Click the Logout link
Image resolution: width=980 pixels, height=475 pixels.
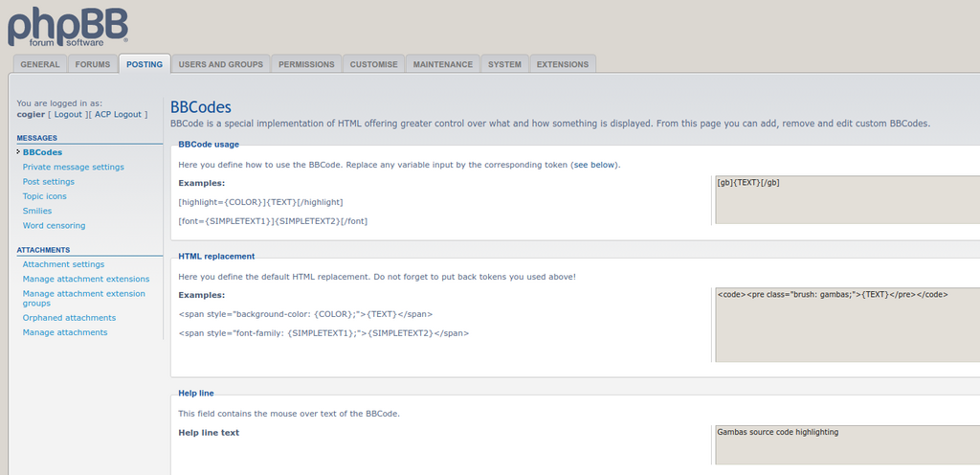[x=68, y=114]
